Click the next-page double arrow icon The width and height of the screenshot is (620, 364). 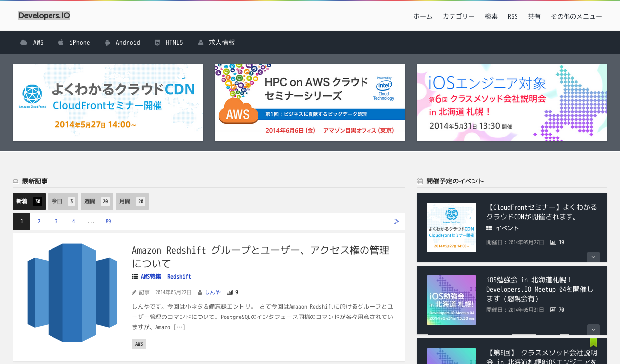click(x=396, y=221)
